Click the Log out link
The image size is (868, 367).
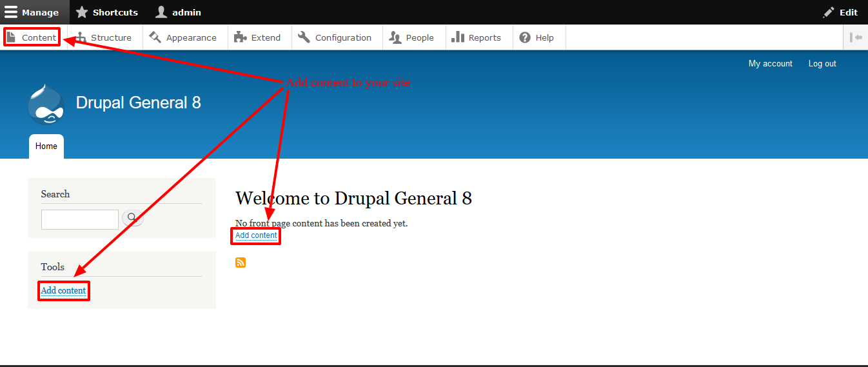point(822,63)
